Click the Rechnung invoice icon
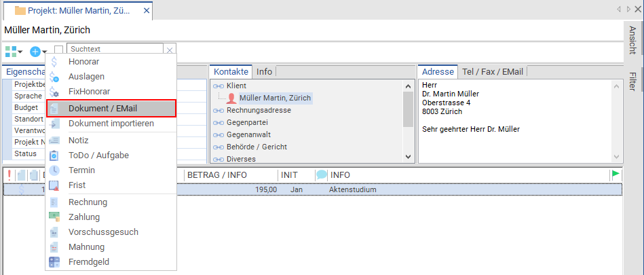 pyautogui.click(x=54, y=202)
